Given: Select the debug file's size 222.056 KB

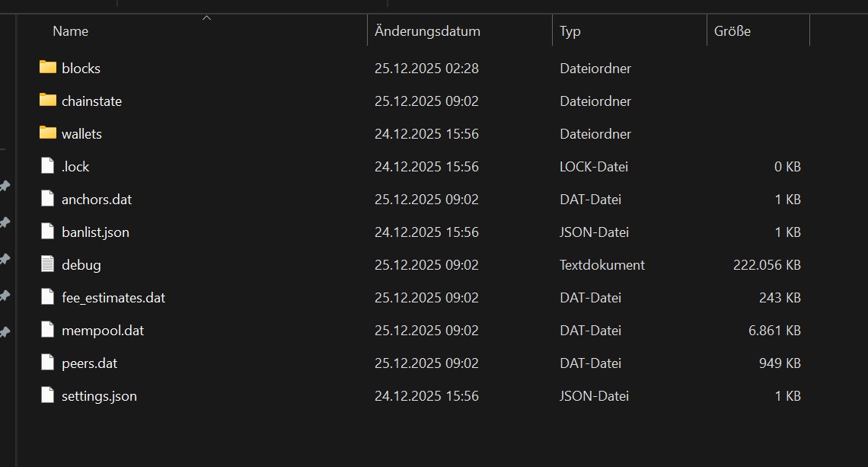Looking at the screenshot, I should pos(767,265).
